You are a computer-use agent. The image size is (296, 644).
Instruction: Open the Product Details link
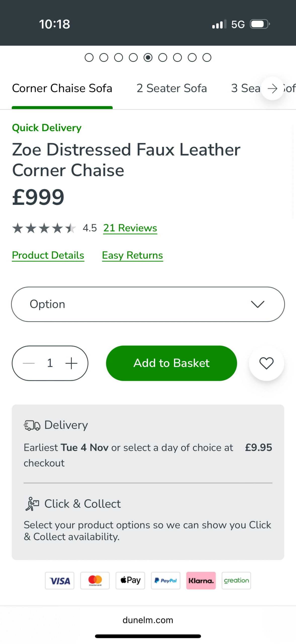[48, 255]
